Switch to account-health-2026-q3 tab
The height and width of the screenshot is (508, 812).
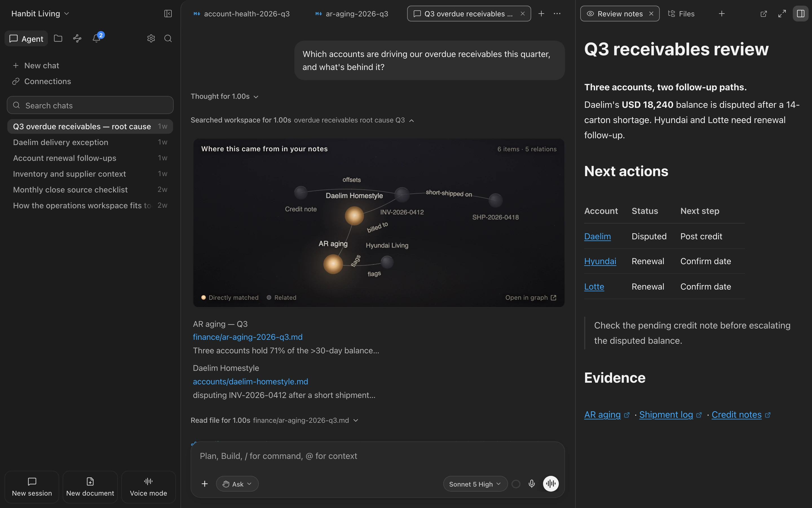[x=242, y=14]
